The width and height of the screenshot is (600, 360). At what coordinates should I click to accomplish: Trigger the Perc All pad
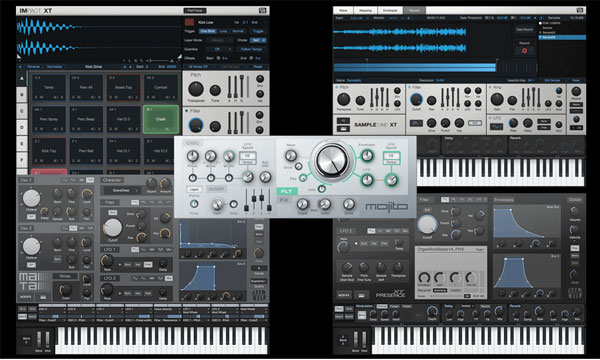86,88
